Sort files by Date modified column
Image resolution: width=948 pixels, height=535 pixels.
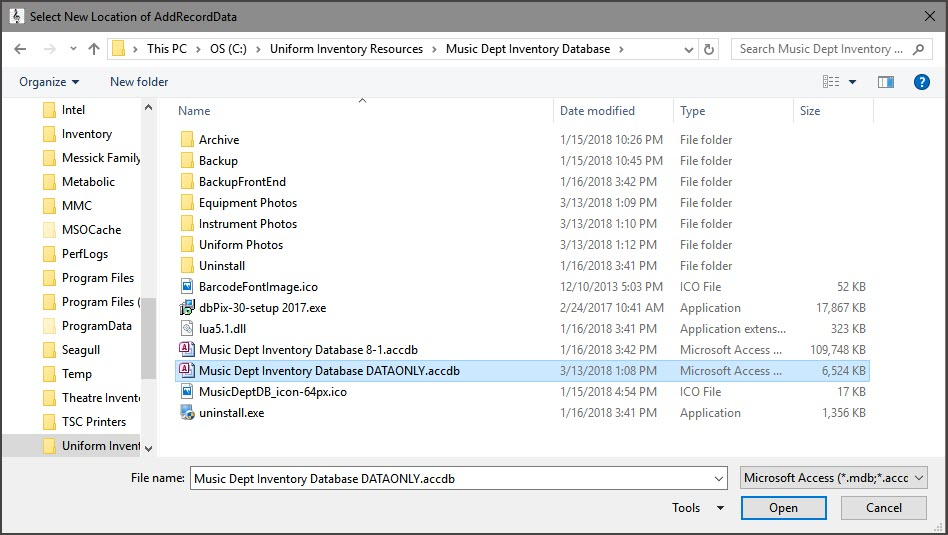[x=597, y=111]
